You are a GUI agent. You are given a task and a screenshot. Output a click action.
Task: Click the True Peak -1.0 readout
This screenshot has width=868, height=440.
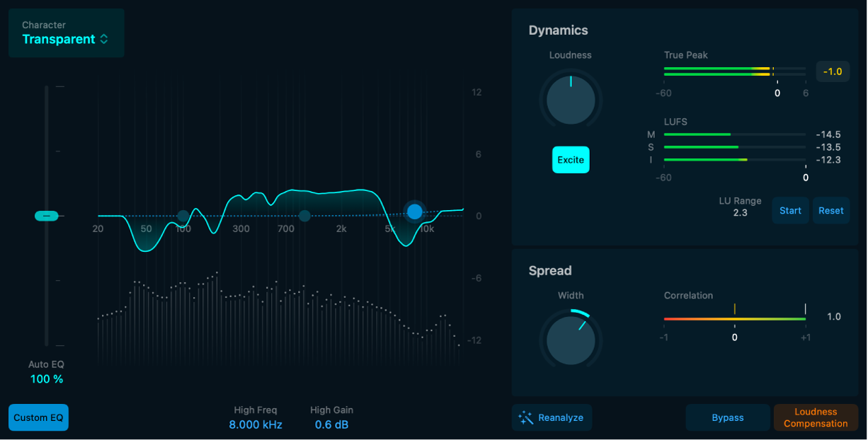click(x=833, y=71)
